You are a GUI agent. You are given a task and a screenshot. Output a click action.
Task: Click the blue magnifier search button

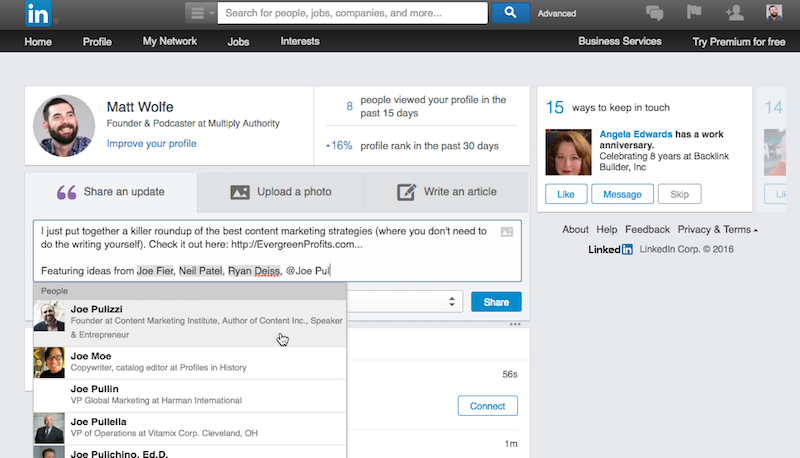(x=510, y=13)
